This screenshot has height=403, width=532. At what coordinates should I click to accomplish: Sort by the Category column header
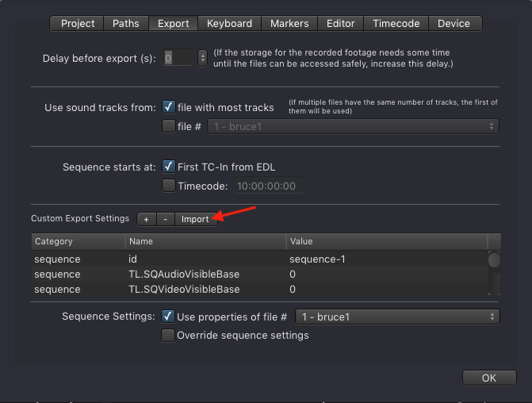click(78, 241)
